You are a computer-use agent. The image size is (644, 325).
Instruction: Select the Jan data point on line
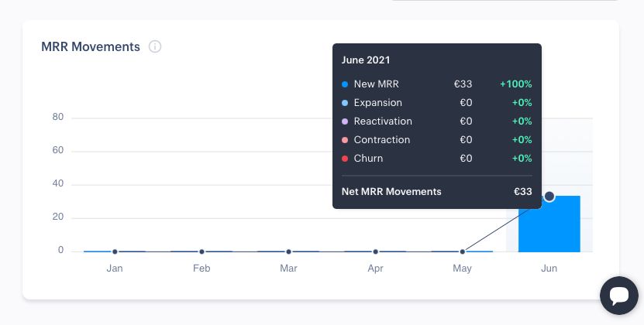[x=115, y=251]
